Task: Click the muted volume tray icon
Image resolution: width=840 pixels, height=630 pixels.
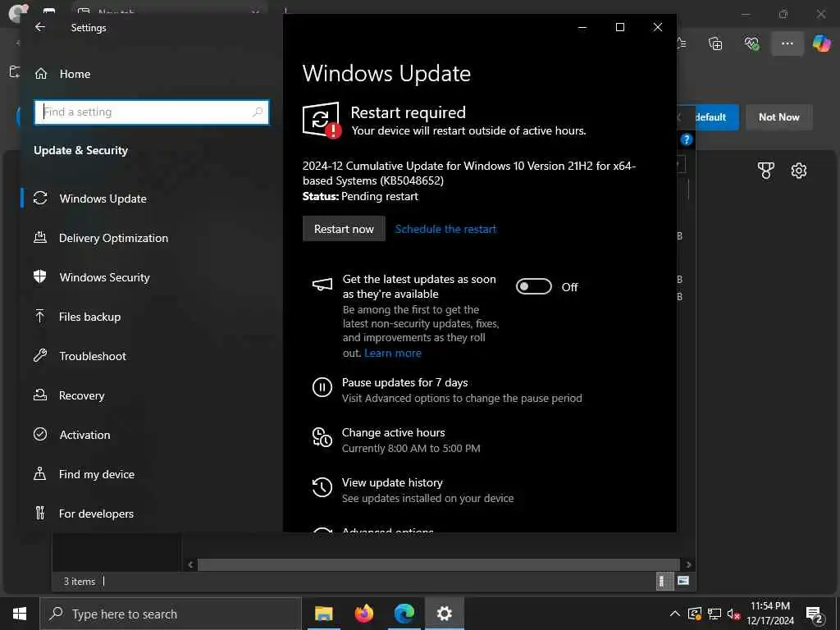Action: pyautogui.click(x=733, y=614)
